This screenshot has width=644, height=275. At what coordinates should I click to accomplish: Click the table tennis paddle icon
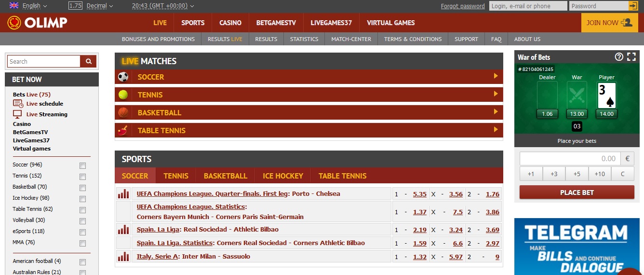(123, 130)
